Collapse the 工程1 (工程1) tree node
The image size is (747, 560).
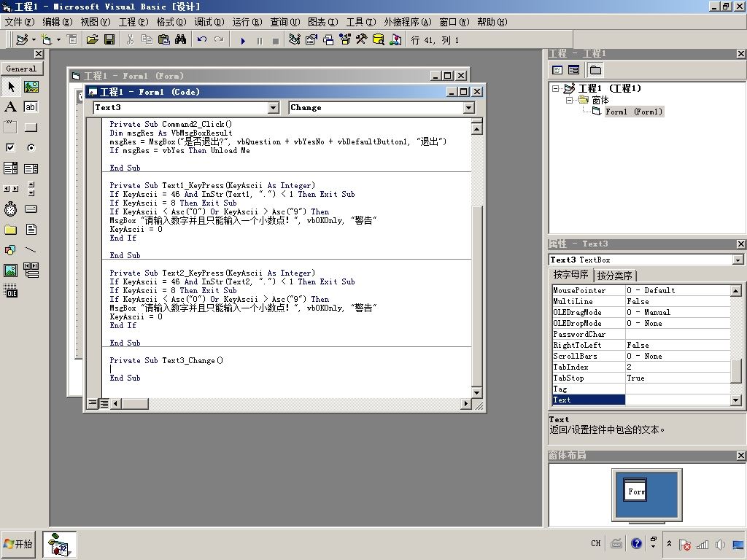click(555, 88)
